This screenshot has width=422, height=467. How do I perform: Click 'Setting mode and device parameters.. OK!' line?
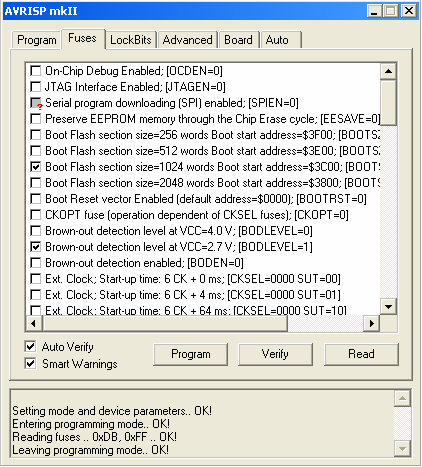click(x=112, y=411)
